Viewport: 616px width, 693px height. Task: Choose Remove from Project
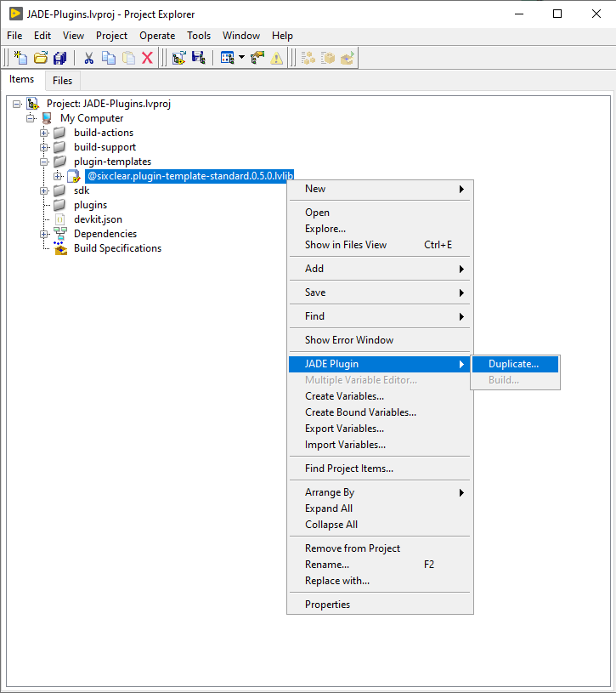point(380,548)
